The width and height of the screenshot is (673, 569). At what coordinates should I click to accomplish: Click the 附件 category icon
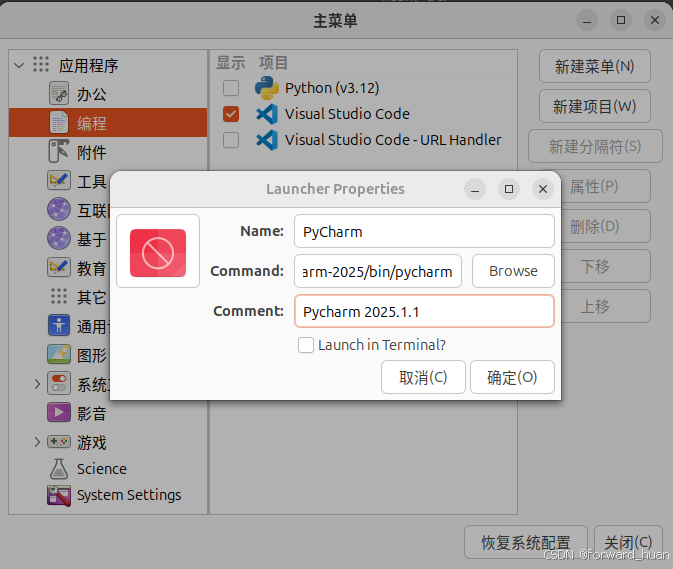pyautogui.click(x=59, y=151)
